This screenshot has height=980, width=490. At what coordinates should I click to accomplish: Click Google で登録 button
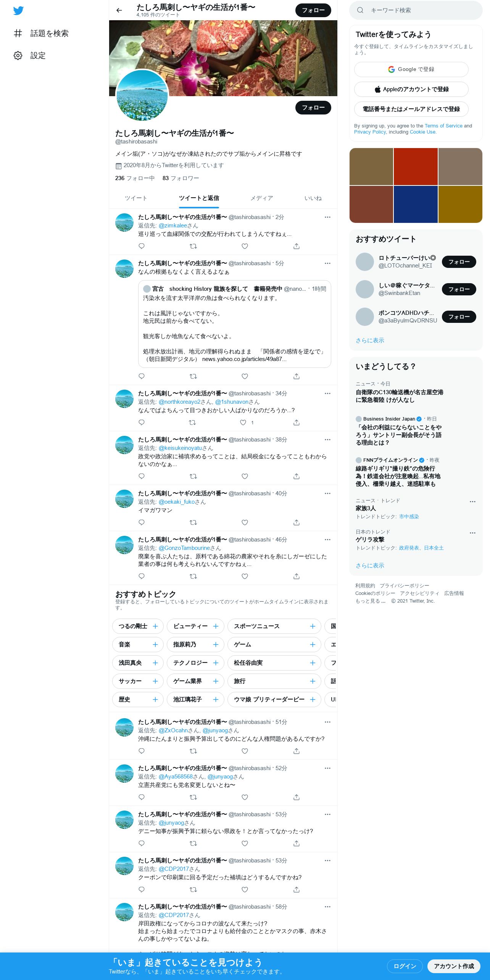411,69
